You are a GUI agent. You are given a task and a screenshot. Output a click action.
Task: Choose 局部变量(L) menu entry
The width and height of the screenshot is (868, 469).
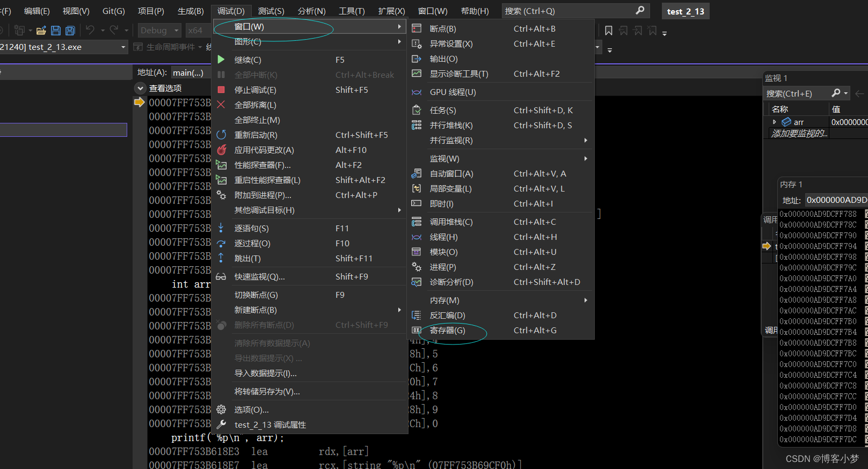coord(501,188)
